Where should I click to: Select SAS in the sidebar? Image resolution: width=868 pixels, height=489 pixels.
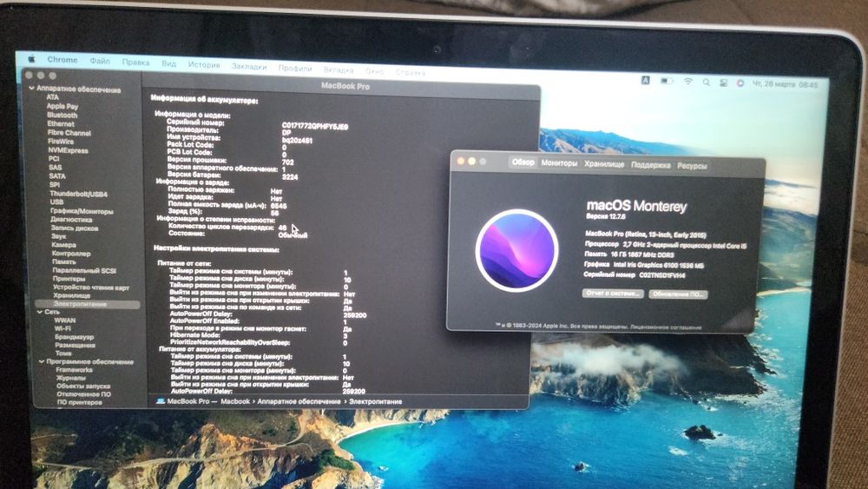click(56, 167)
